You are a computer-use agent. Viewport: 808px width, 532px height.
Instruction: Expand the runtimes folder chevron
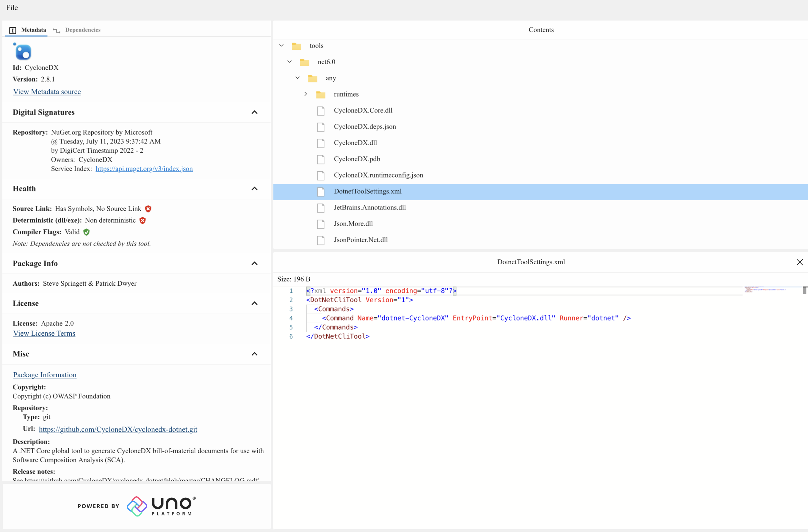306,94
